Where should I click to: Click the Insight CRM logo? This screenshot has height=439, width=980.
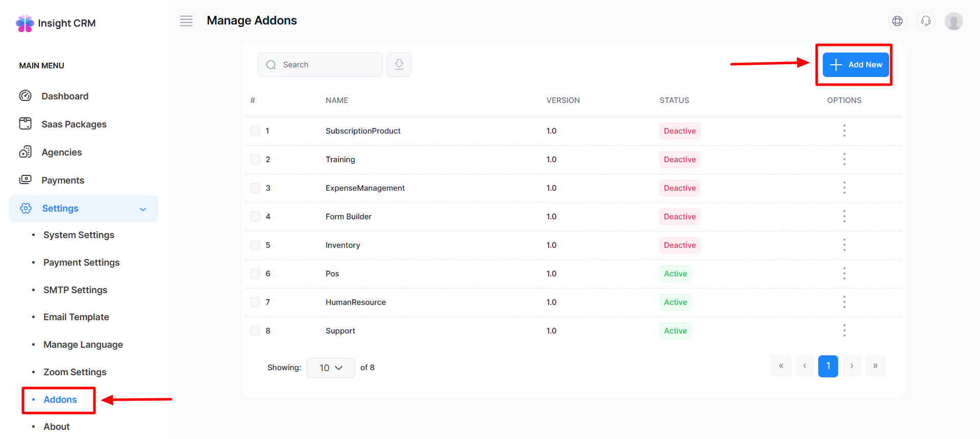click(x=56, y=23)
